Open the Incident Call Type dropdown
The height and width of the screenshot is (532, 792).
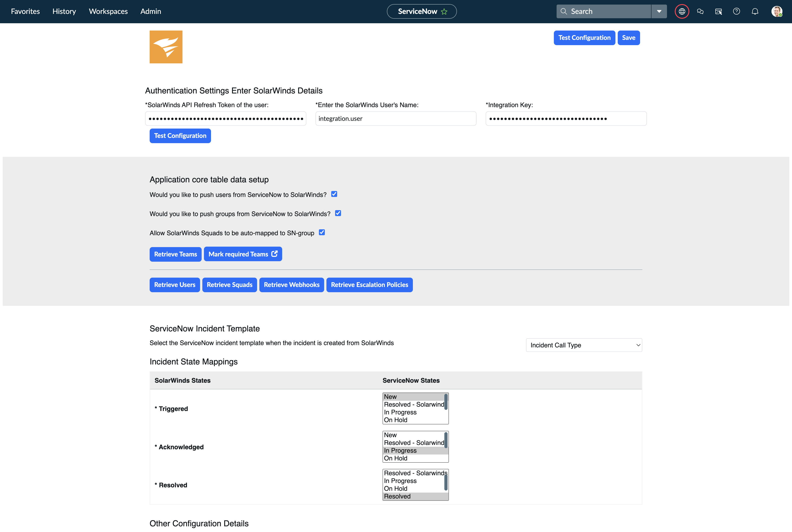(x=584, y=345)
